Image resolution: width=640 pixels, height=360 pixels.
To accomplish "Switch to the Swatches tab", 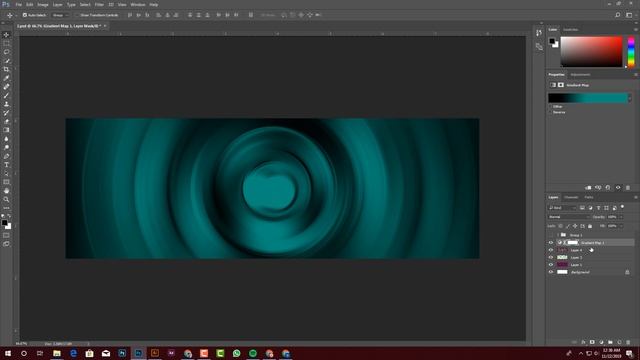I will point(571,30).
